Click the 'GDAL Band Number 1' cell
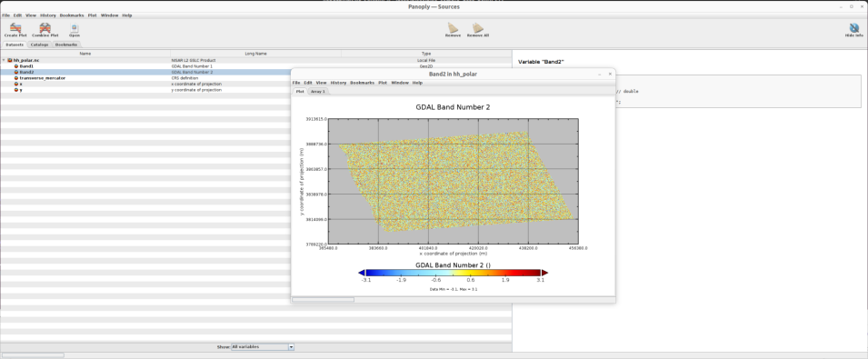Viewport: 868px width, 359px height. point(192,65)
